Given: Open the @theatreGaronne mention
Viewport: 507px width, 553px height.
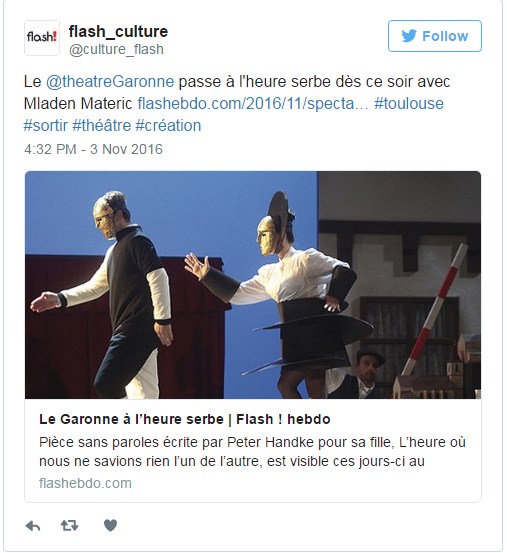Looking at the screenshot, I should click(x=110, y=82).
